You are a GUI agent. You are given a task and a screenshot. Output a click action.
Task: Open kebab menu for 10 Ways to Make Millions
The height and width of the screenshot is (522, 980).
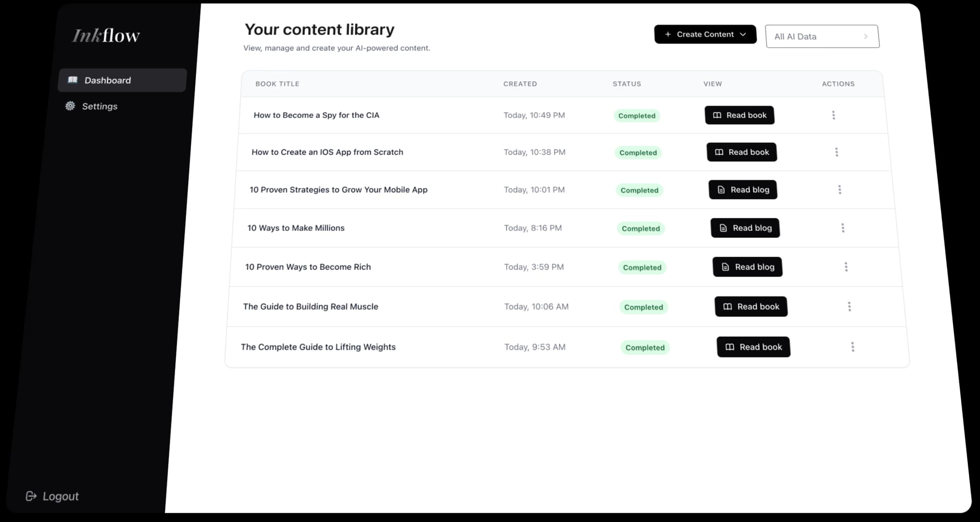click(x=843, y=228)
